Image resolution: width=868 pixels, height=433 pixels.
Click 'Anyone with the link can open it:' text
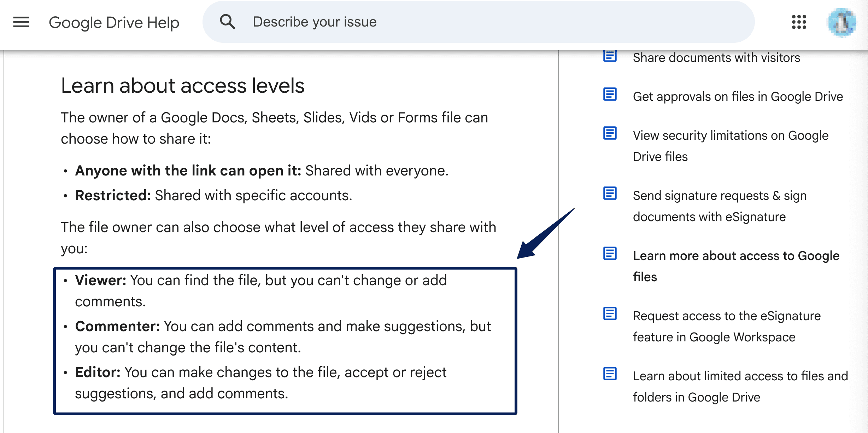(188, 171)
